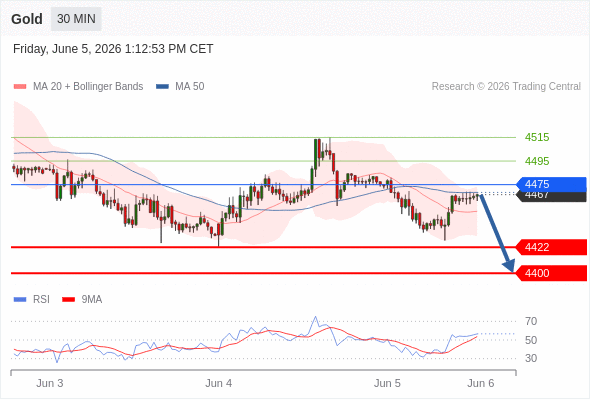Image resolution: width=590 pixels, height=400 pixels.
Task: Click the RSI 30 level label
Action: point(531,358)
